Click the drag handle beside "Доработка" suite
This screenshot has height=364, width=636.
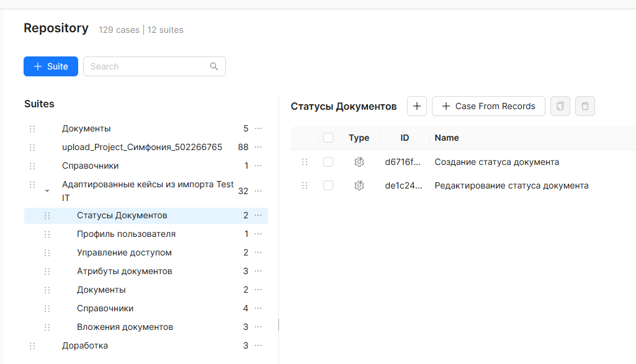32,345
